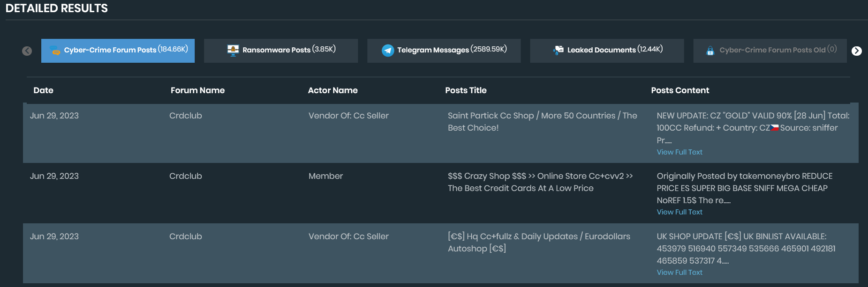Viewport: 868px width, 287px height.
Task: View full text of Crazy Shop post
Action: point(679,212)
